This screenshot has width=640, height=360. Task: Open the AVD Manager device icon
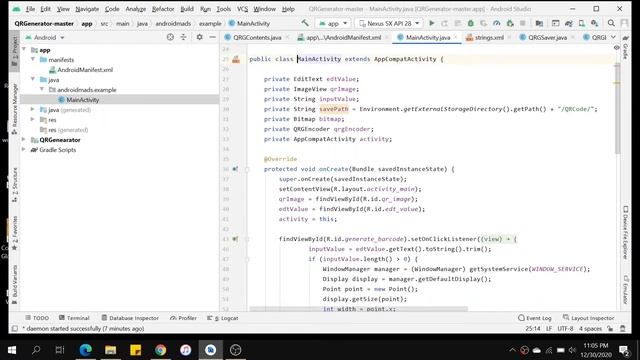(x=582, y=23)
